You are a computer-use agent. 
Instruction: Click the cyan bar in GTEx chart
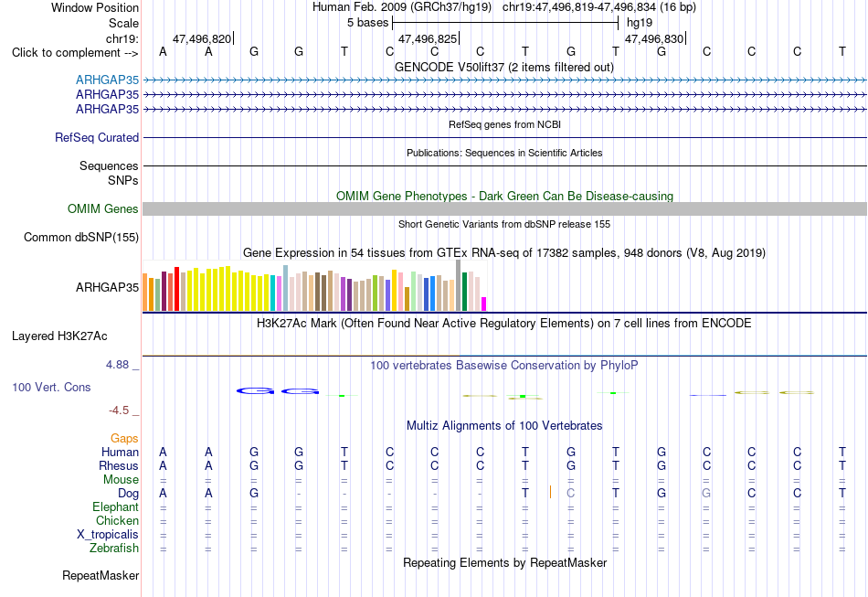273,293
